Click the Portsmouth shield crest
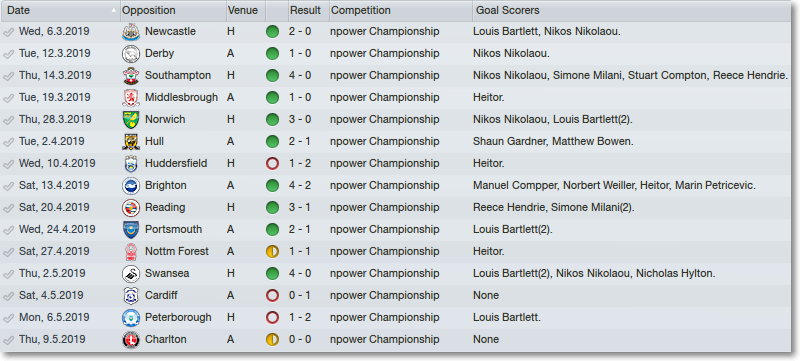This screenshot has height=361, width=800. tap(131, 230)
